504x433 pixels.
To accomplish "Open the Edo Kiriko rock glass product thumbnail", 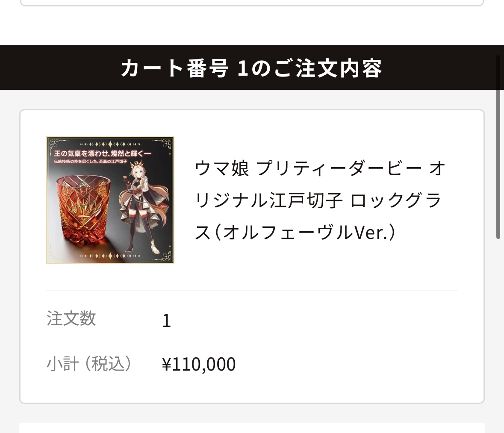I will (x=110, y=200).
